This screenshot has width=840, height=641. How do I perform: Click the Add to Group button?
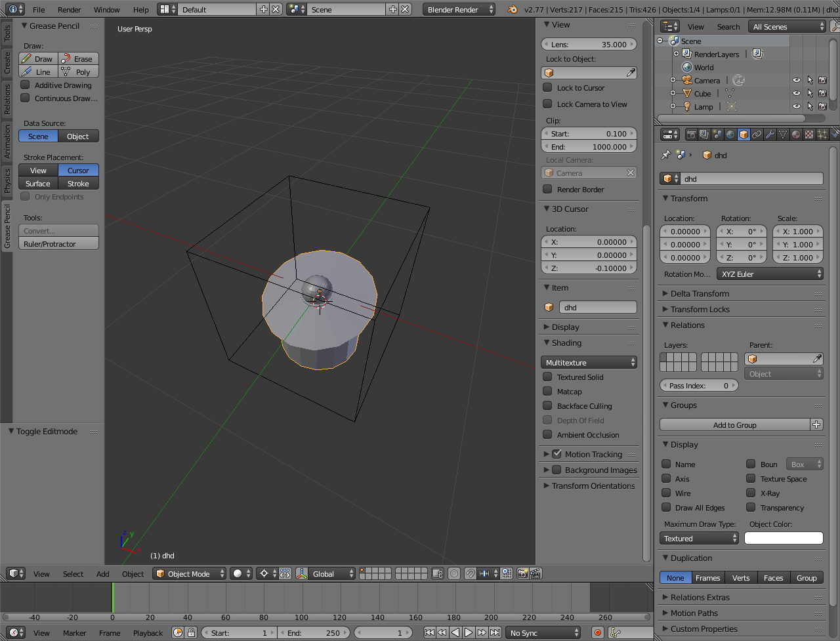(734, 425)
